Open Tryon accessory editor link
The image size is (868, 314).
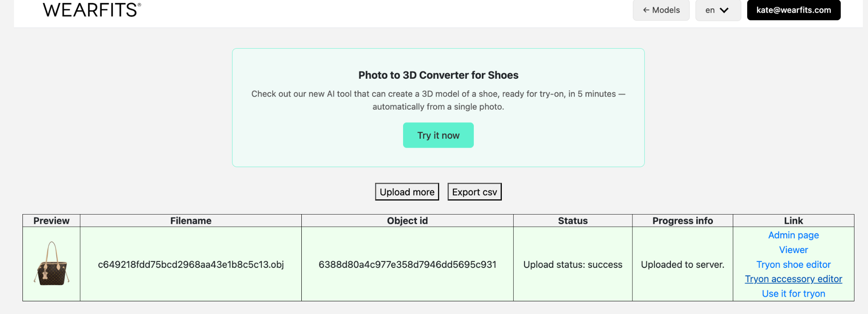pos(793,279)
